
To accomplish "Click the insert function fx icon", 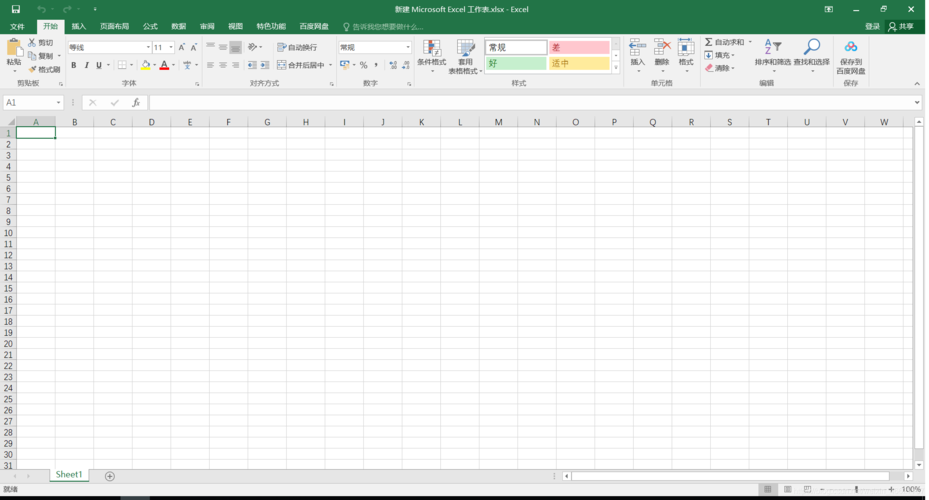I will [x=136, y=102].
